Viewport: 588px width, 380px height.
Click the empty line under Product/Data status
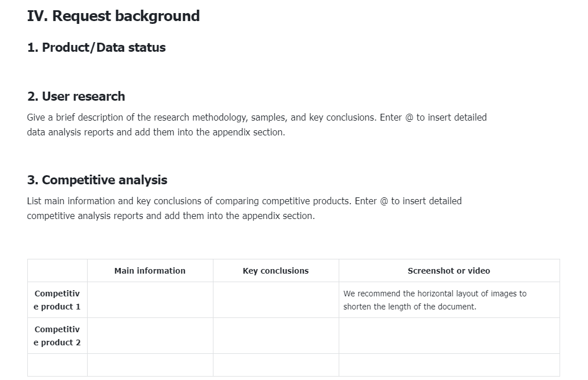coord(114,71)
